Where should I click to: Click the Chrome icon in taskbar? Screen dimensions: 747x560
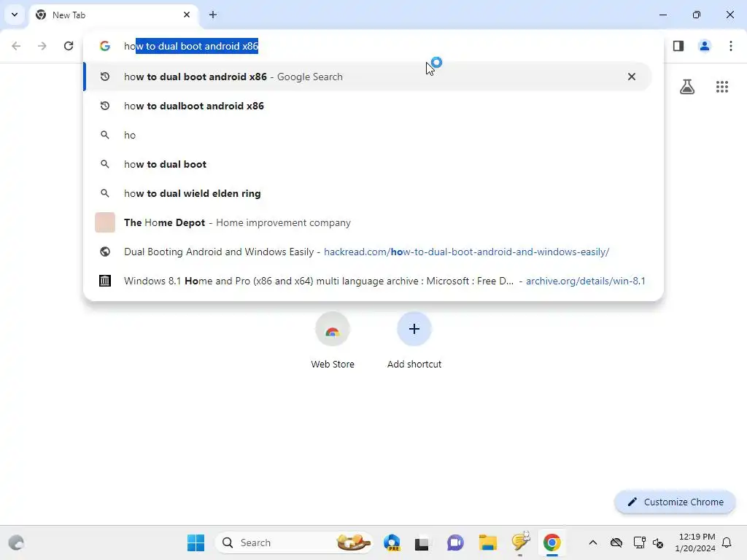pyautogui.click(x=552, y=542)
